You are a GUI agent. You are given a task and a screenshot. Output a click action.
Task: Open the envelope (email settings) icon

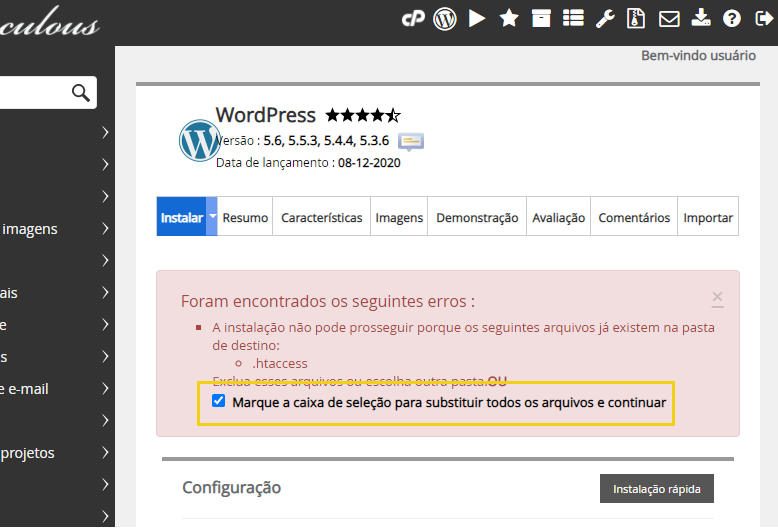pos(669,19)
